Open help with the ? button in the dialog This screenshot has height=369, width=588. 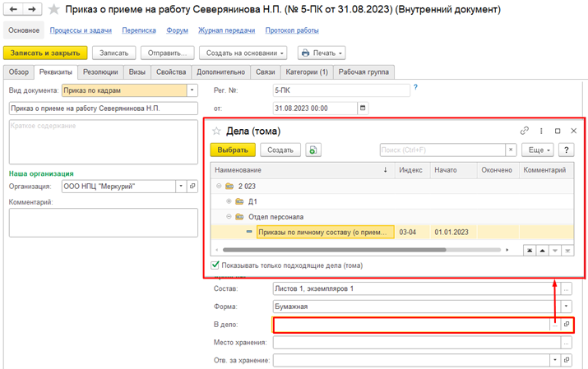tap(567, 150)
